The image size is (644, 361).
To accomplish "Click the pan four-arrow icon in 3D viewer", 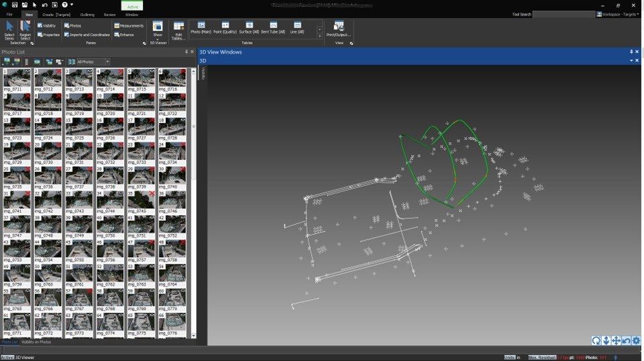I will click(x=616, y=340).
